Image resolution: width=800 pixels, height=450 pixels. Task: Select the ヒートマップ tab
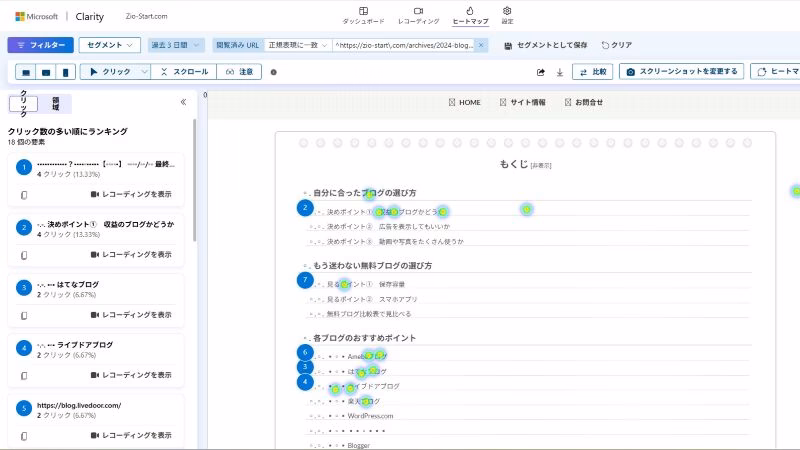point(470,16)
